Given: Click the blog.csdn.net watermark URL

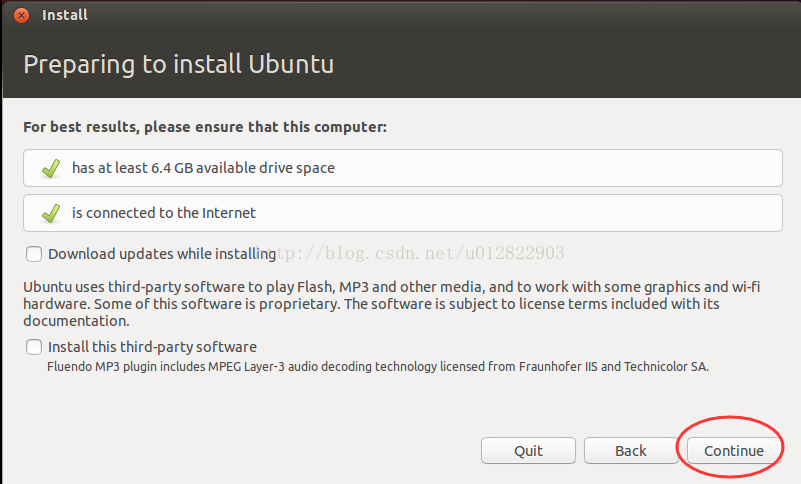Looking at the screenshot, I should click(x=420, y=253).
